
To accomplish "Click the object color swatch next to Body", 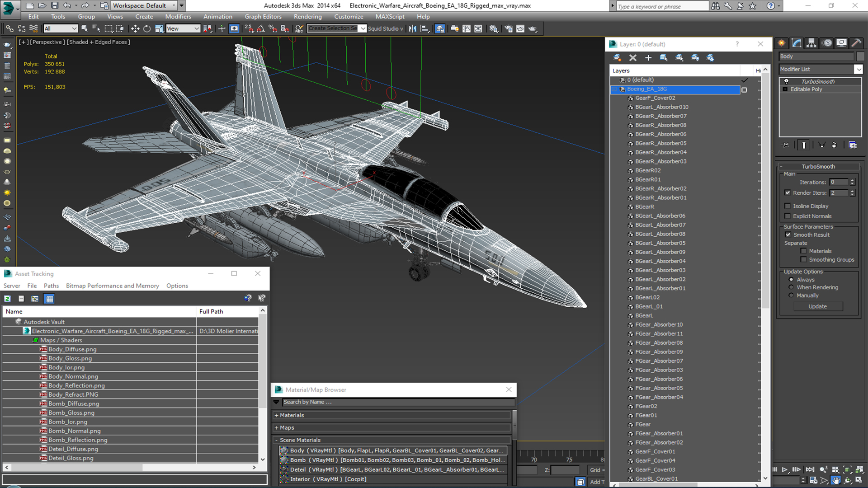I will pos(860,56).
